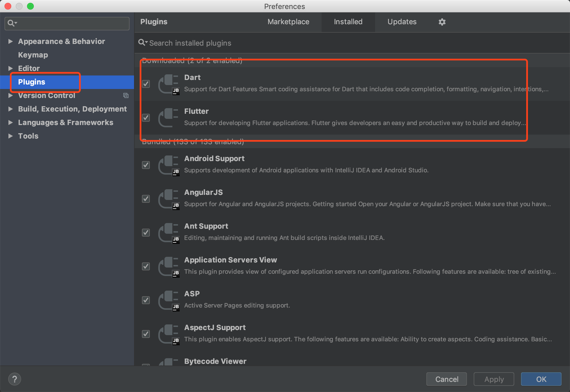The image size is (570, 392).
Task: Click the Cancel button
Action: click(447, 379)
